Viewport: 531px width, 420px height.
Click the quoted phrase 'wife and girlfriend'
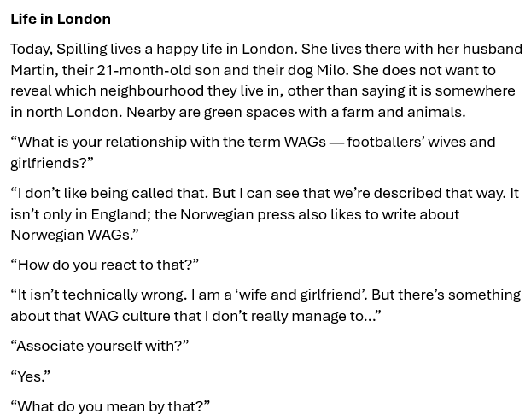pyautogui.click(x=300, y=295)
